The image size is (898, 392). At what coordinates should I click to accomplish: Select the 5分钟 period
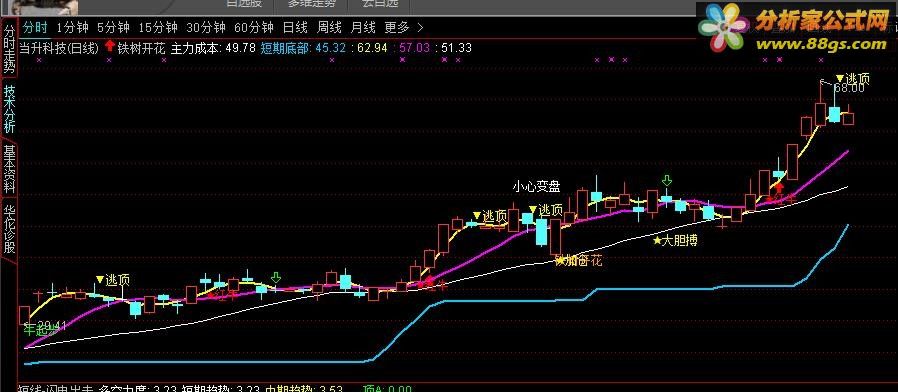tap(113, 27)
